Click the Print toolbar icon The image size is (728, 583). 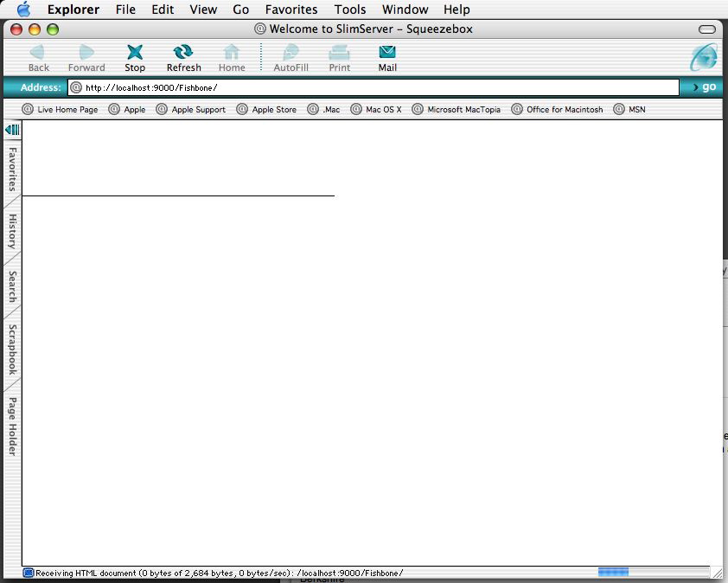click(339, 54)
